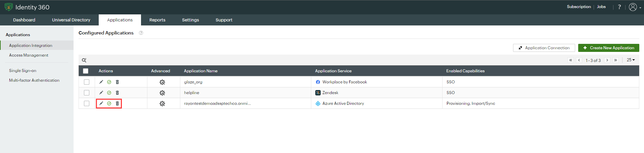Open the help question mark in header
This screenshot has width=644, height=153.
pyautogui.click(x=619, y=7)
